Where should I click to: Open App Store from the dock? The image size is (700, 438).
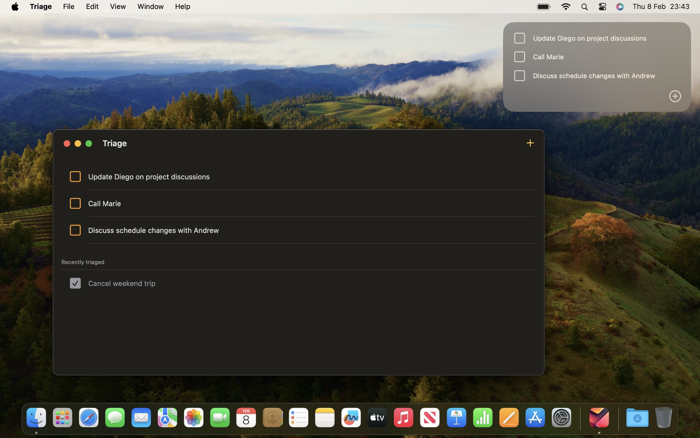535,418
